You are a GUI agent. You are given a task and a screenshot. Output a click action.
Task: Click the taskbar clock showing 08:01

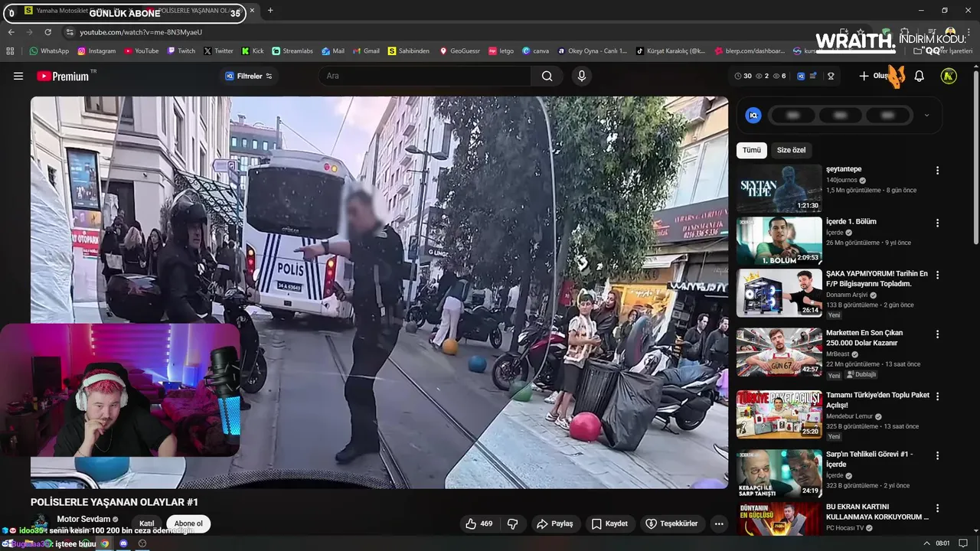(x=942, y=543)
